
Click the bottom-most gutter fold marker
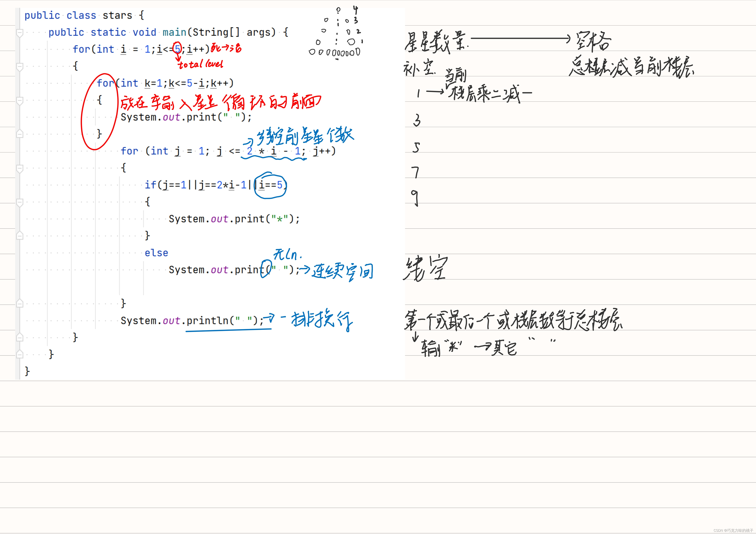point(20,355)
